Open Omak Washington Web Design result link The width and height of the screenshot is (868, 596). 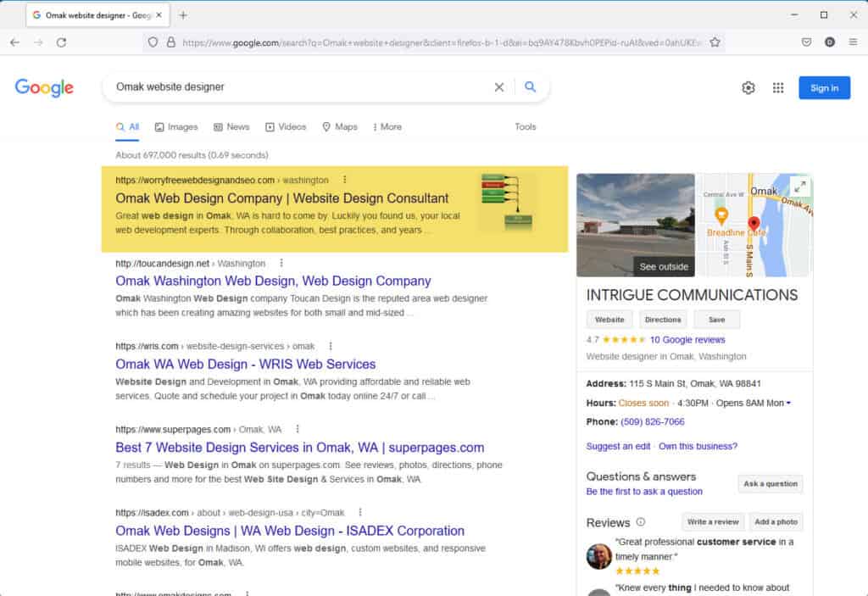point(273,281)
